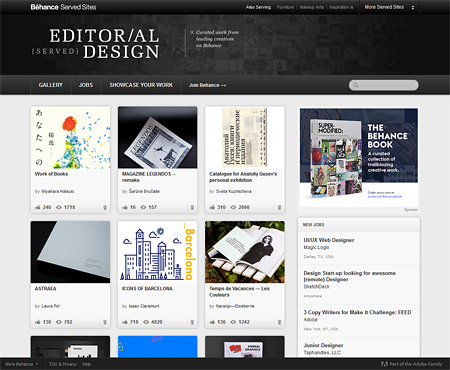Image resolution: width=450 pixels, height=370 pixels.
Task: Click the Adobe logo icon in footer
Action: pos(384,364)
